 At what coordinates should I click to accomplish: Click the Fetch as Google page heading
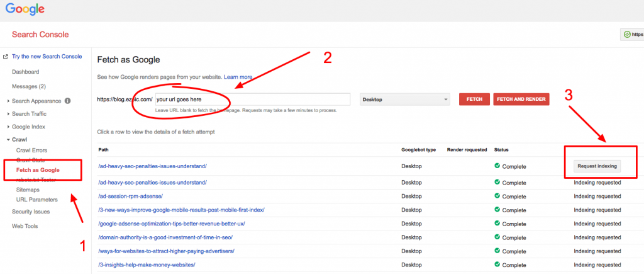[x=128, y=60]
